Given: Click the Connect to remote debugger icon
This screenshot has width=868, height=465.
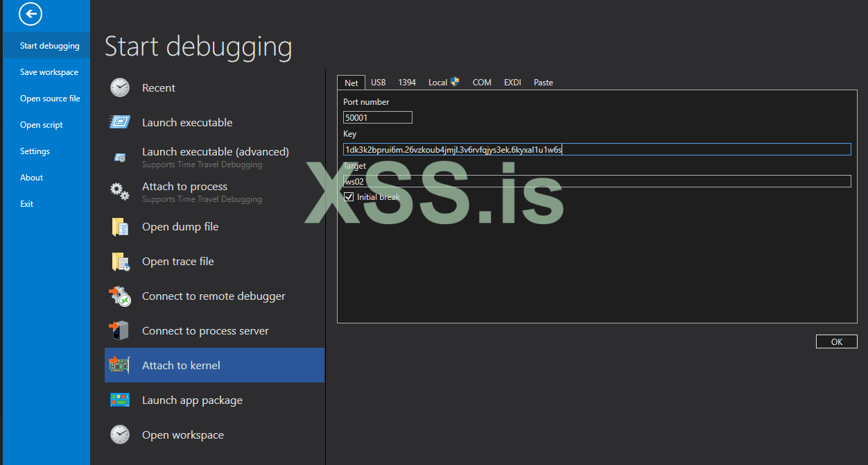Looking at the screenshot, I should click(x=120, y=296).
